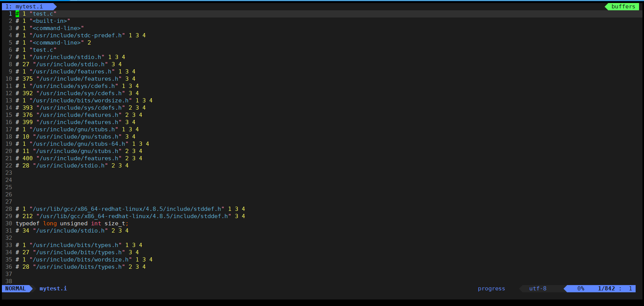Place cursor on line 1 "test.c"
644x306 pixels.
pyautogui.click(x=43, y=14)
